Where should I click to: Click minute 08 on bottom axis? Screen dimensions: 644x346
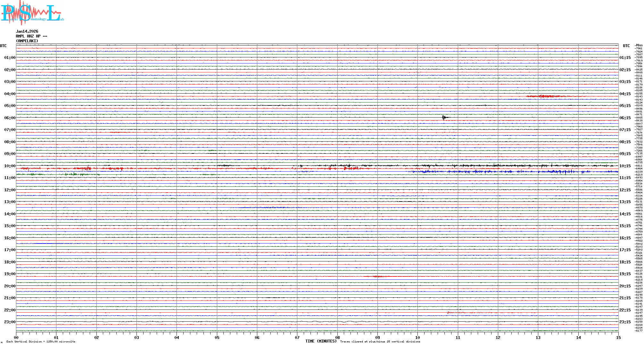[337, 337]
